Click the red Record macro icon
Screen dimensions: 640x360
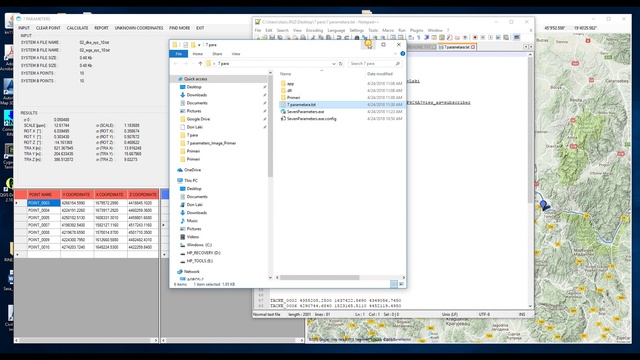pos(475,38)
